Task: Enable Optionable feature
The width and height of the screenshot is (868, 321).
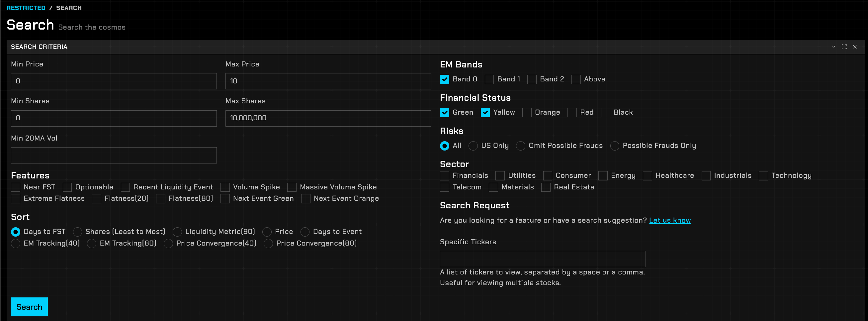Action: [67, 187]
